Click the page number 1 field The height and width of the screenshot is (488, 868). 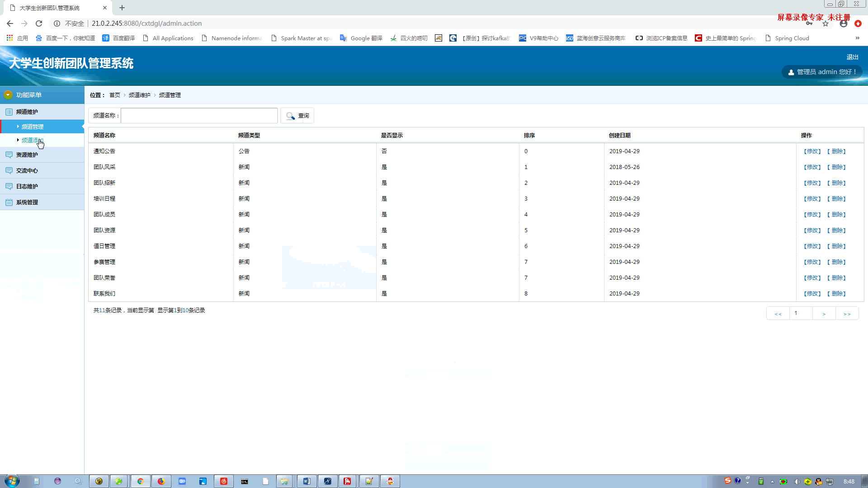[801, 313]
